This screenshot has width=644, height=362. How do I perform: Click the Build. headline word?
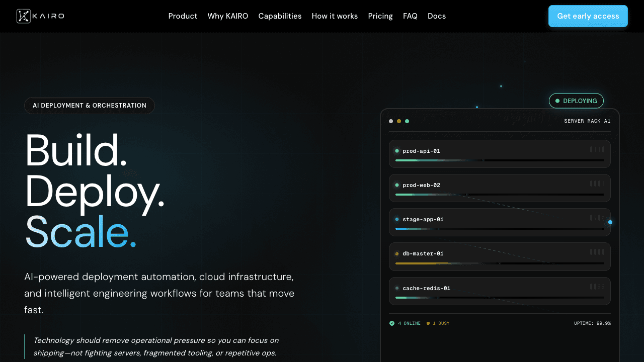click(x=75, y=150)
